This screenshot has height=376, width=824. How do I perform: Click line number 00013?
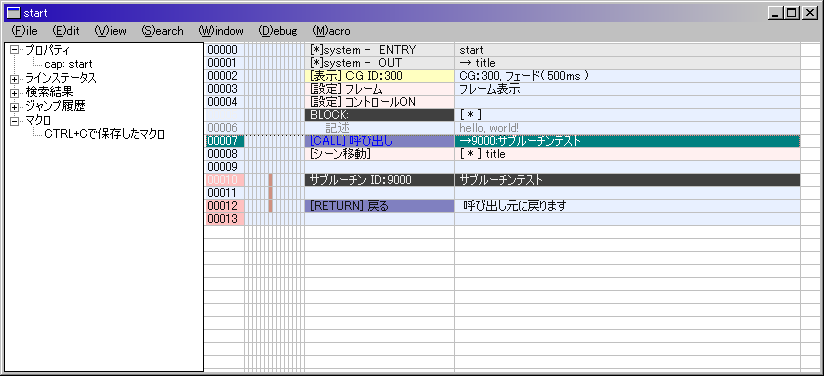tap(223, 219)
